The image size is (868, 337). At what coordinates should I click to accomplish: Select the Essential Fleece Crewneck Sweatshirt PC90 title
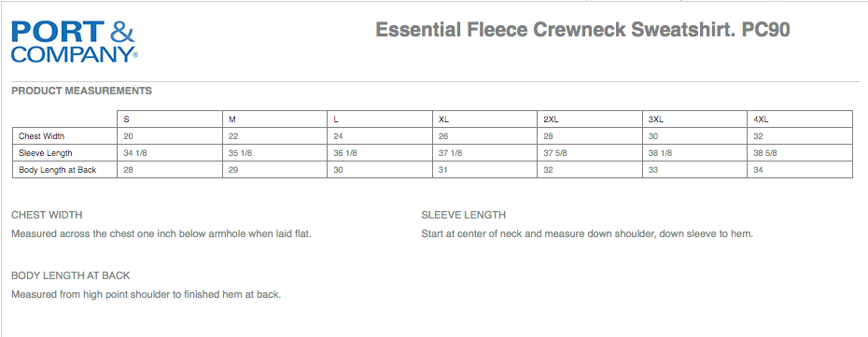point(582,29)
